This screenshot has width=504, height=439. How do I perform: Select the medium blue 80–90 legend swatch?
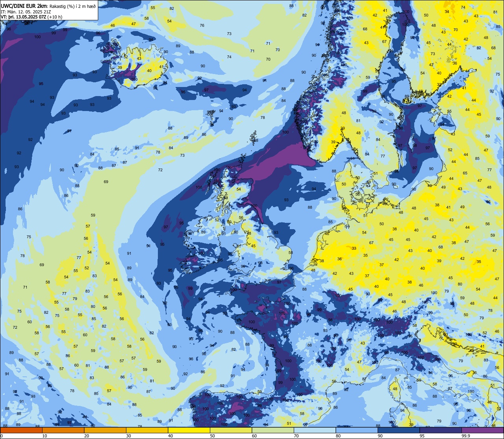pos(357,430)
